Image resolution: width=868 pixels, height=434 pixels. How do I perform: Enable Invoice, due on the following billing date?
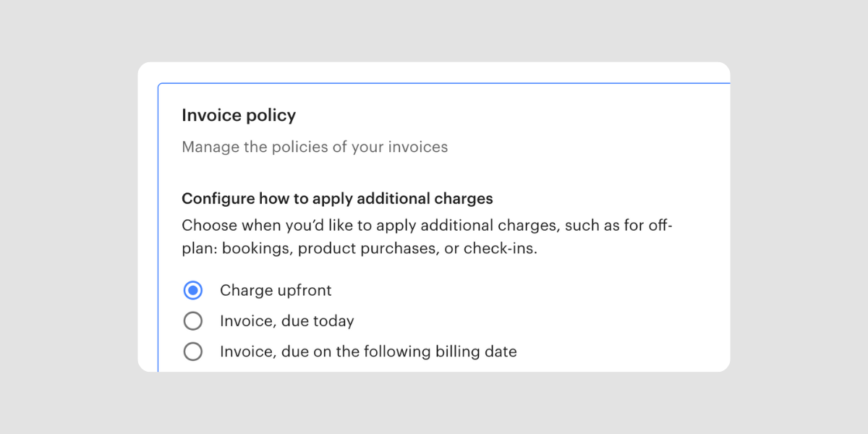tap(192, 352)
